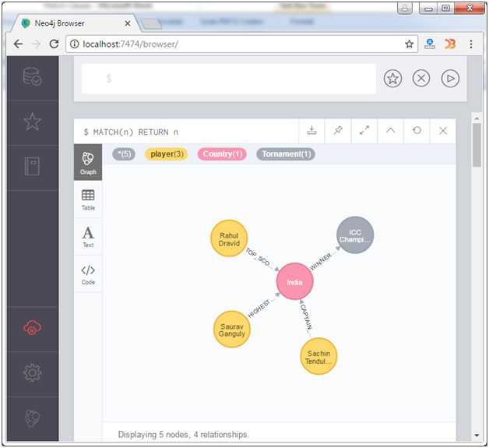Viewport: 489px width, 448px height.
Task: Select the player(3) label chip
Action: point(167,154)
